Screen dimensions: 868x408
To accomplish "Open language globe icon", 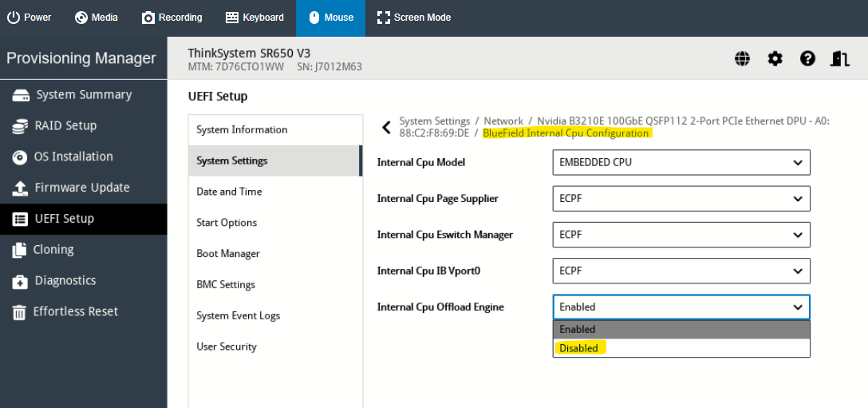I will (x=742, y=58).
